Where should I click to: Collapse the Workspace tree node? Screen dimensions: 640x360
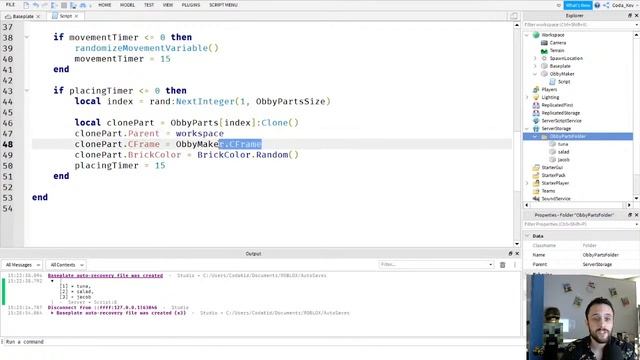[527, 35]
